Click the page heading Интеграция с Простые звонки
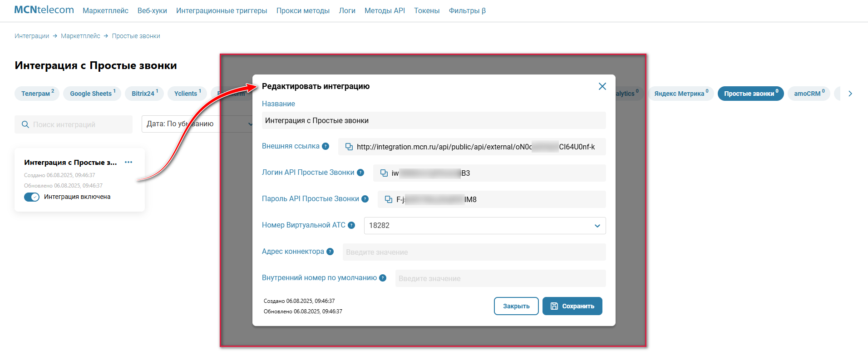 96,65
